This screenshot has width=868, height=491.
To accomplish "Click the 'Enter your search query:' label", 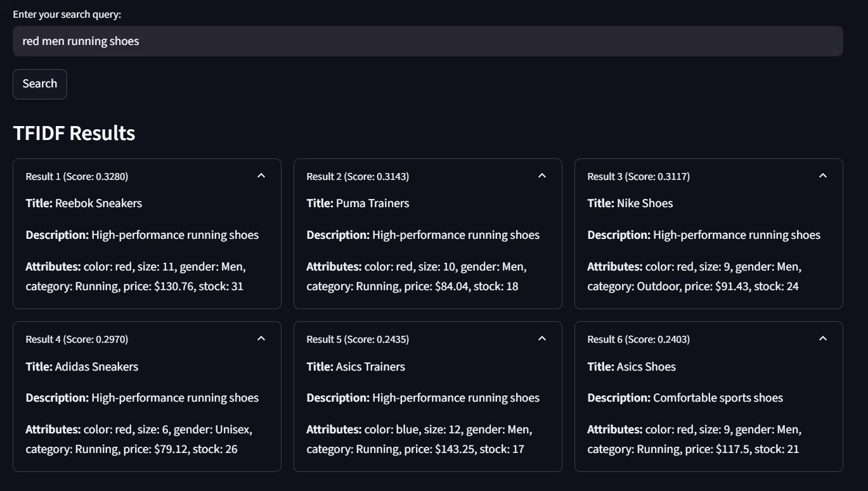I will click(67, 14).
